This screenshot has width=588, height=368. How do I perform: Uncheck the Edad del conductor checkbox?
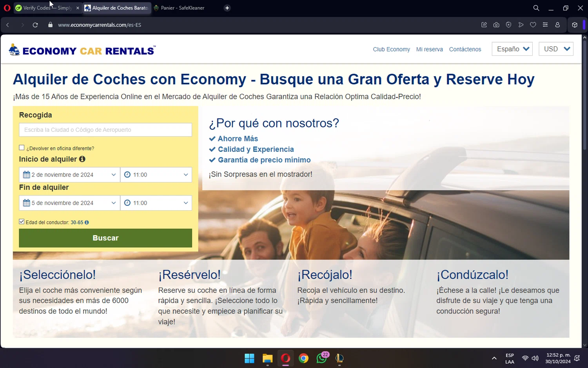pos(22,222)
